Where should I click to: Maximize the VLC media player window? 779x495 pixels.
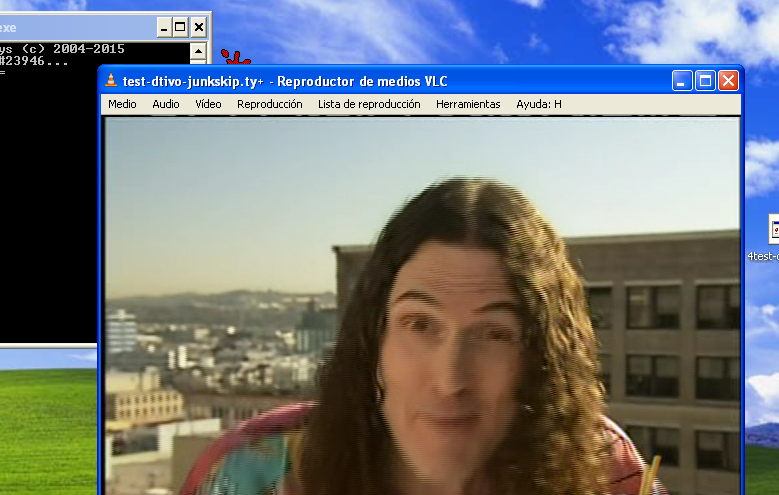[705, 81]
